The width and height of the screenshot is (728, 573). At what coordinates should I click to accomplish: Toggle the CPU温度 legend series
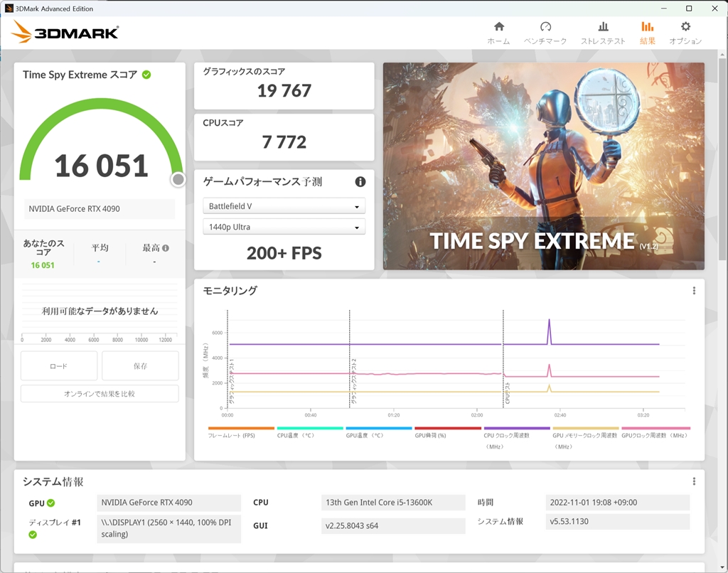click(310, 433)
